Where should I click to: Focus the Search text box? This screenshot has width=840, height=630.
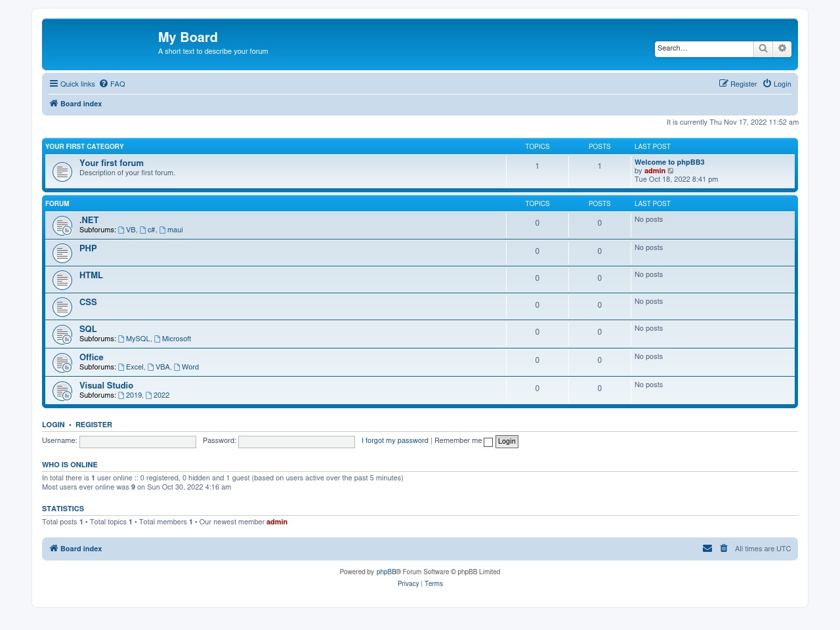point(704,49)
